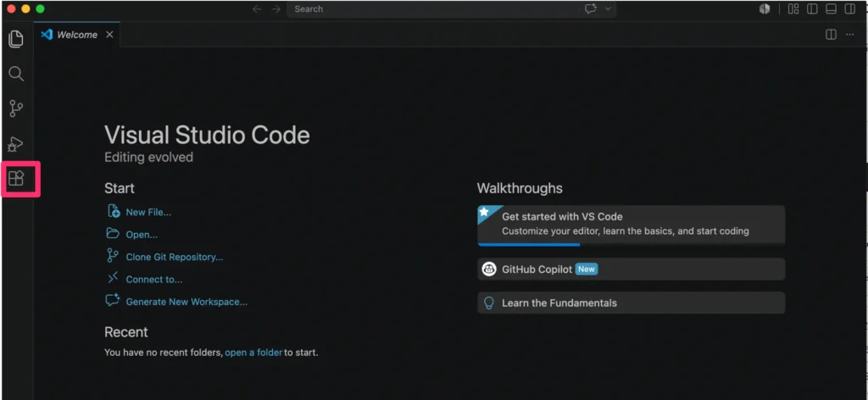Click the Walkthroughs heading
868x400 pixels.
520,189
